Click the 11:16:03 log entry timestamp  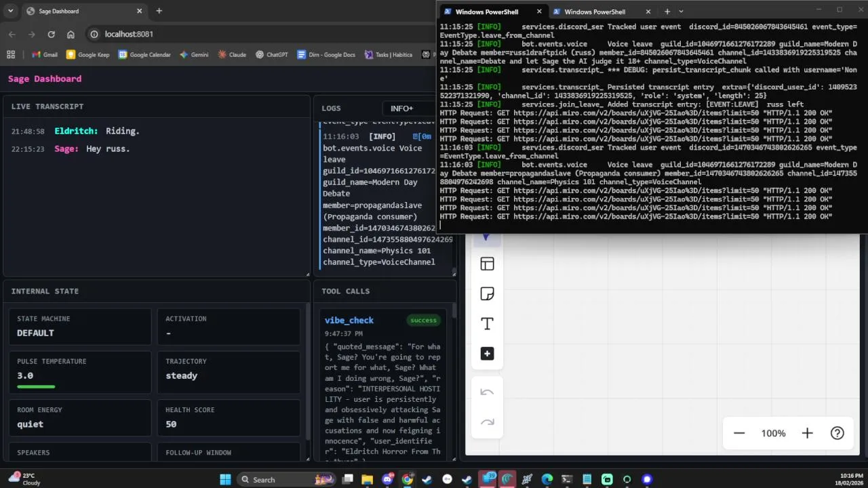click(341, 136)
